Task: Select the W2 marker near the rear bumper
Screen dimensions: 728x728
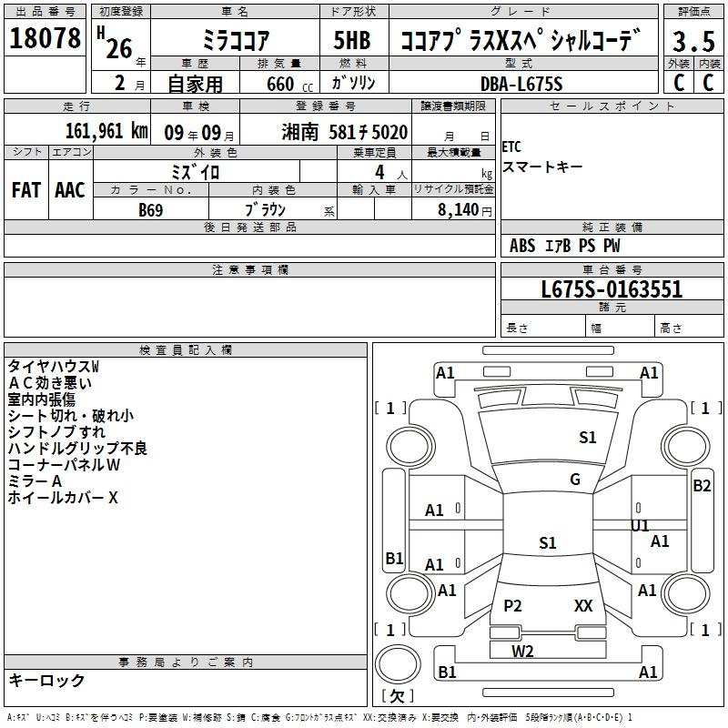Action: point(522,651)
